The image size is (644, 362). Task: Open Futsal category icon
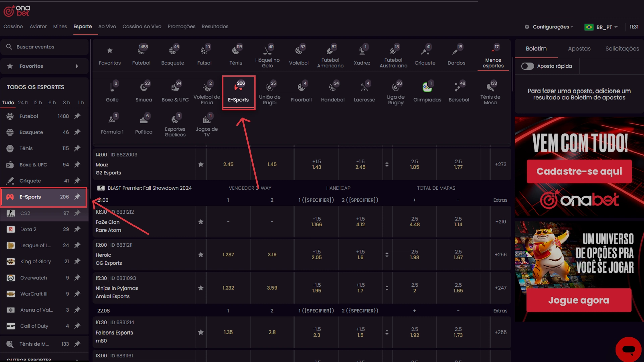coord(204,55)
